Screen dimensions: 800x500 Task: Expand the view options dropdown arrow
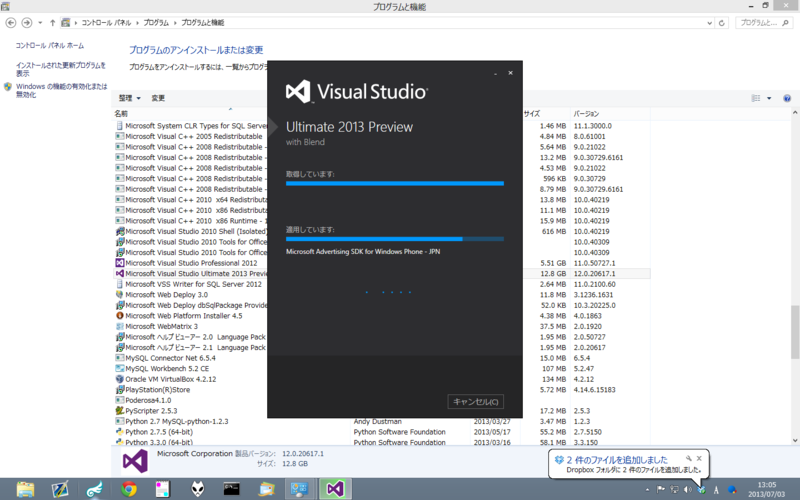tap(769, 98)
